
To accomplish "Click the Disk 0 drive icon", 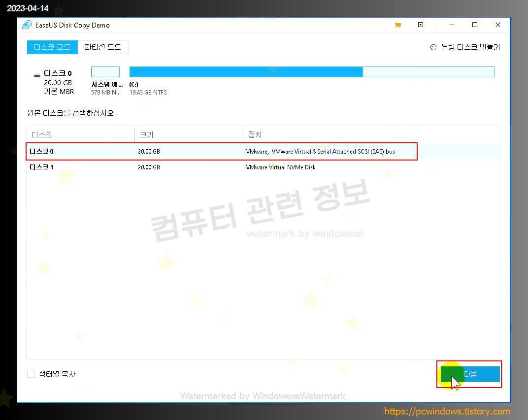I will click(37, 75).
